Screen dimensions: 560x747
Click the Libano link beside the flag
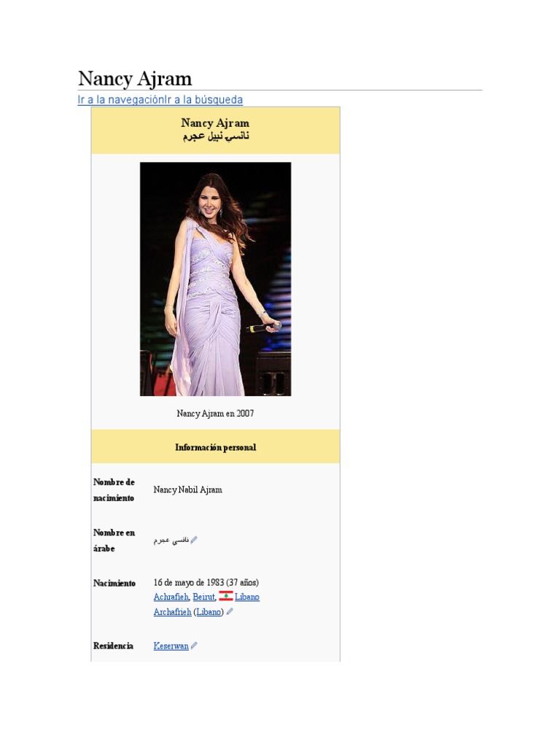click(247, 597)
